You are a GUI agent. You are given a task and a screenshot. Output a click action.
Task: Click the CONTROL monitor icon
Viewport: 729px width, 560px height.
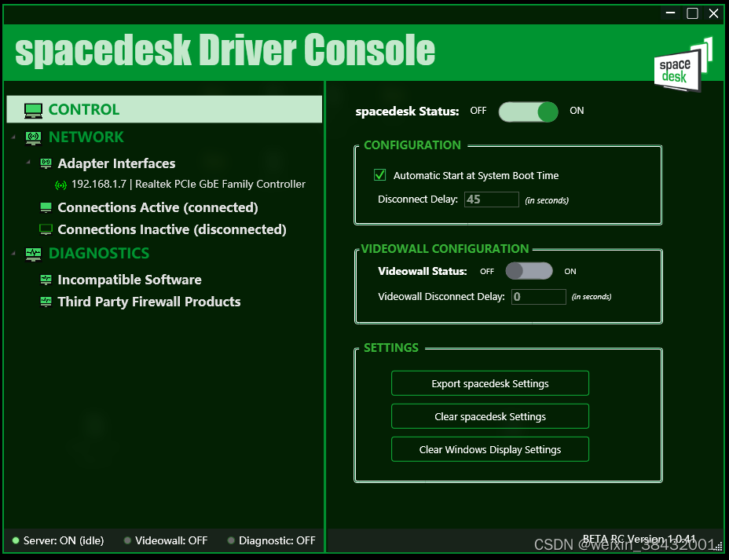33,110
